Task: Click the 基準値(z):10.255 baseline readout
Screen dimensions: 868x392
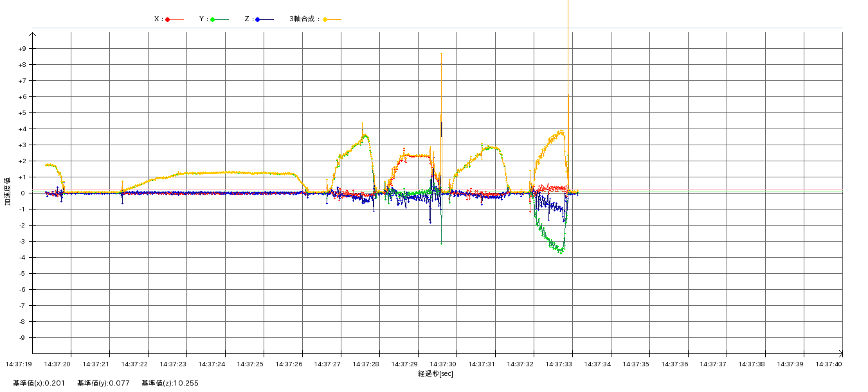Action: click(170, 384)
